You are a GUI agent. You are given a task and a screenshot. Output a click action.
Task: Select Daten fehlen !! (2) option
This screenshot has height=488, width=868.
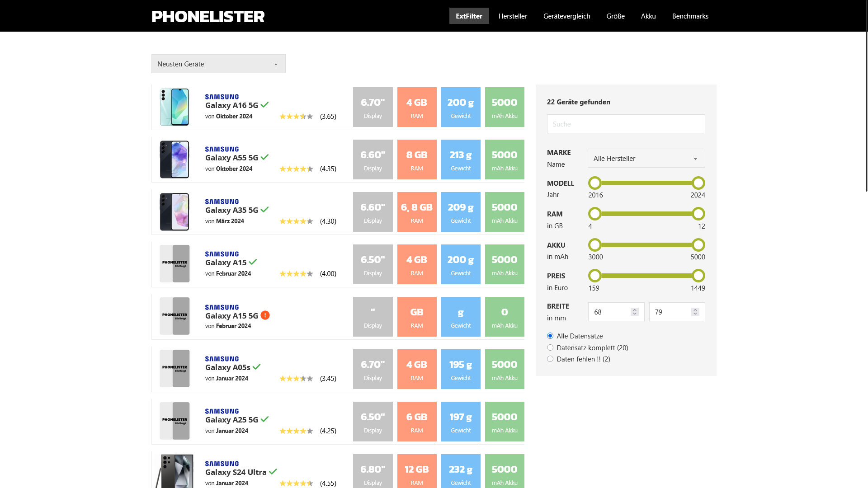[550, 359]
